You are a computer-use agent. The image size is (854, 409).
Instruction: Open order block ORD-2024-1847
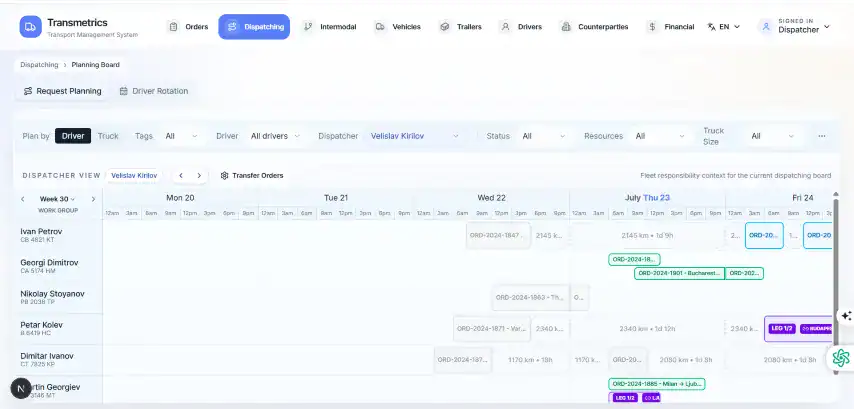tap(498, 235)
